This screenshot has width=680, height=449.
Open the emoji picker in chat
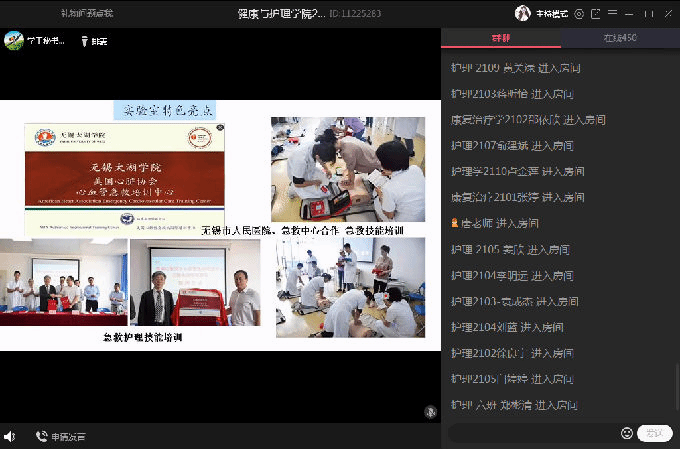coord(627,433)
